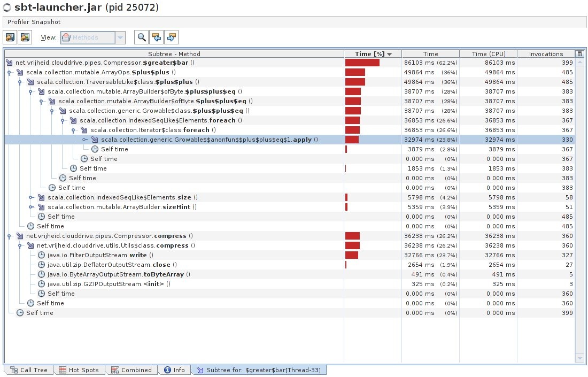This screenshot has width=588, height=377.
Task: Click the find next arrow icon
Action: point(172,37)
